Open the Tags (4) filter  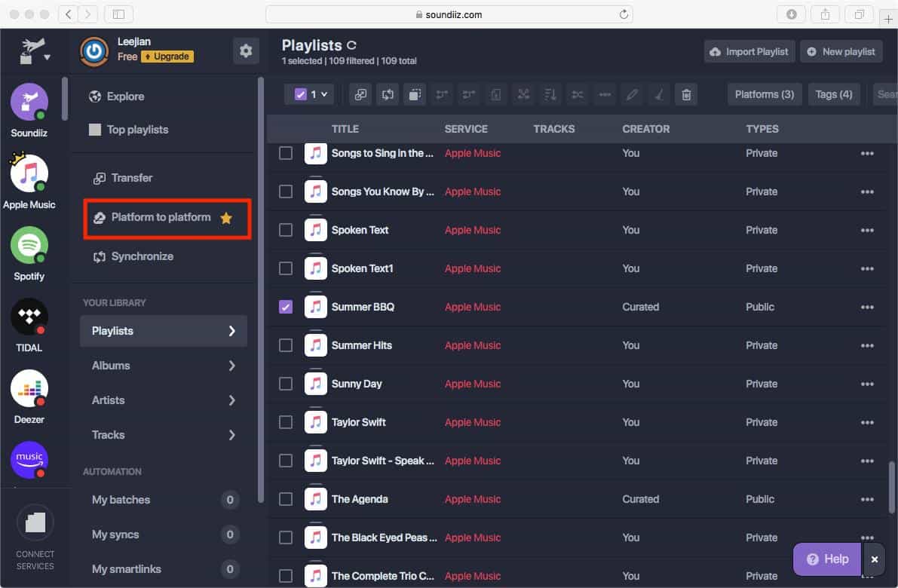[833, 94]
